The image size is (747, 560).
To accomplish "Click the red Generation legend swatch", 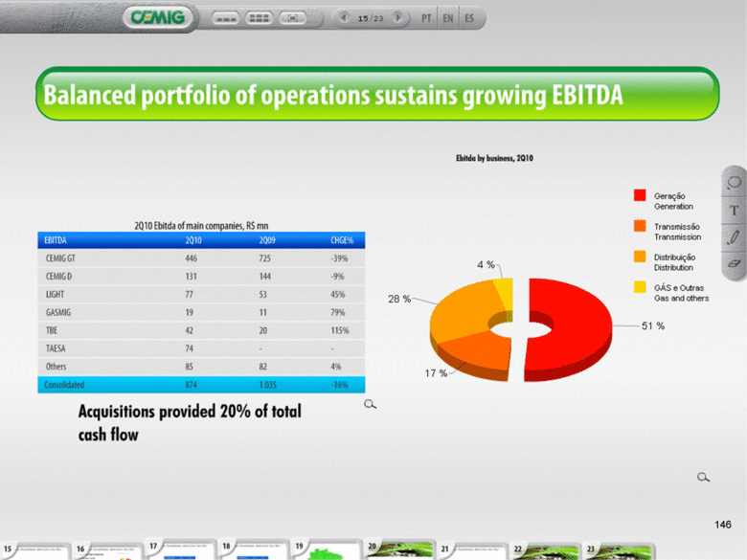I will point(640,195).
